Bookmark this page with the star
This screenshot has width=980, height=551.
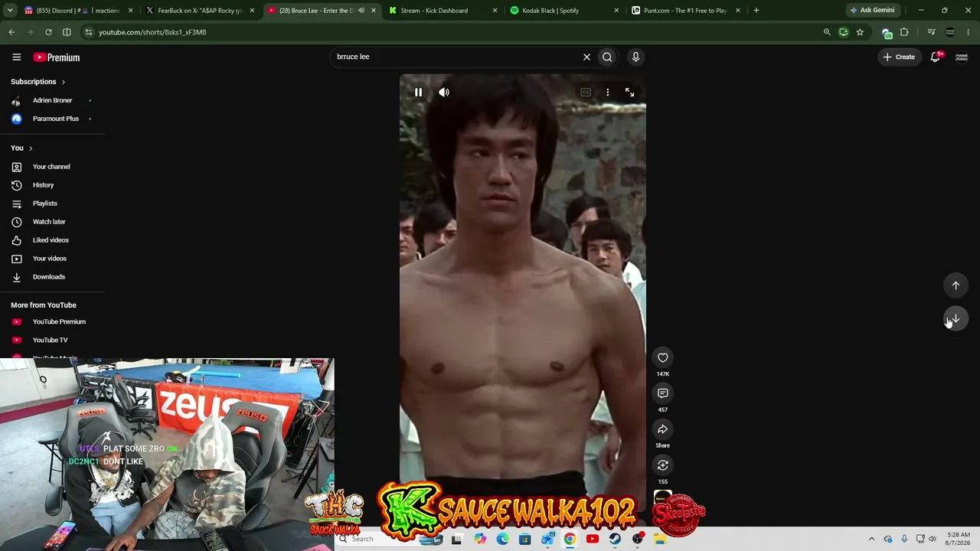coord(860,32)
